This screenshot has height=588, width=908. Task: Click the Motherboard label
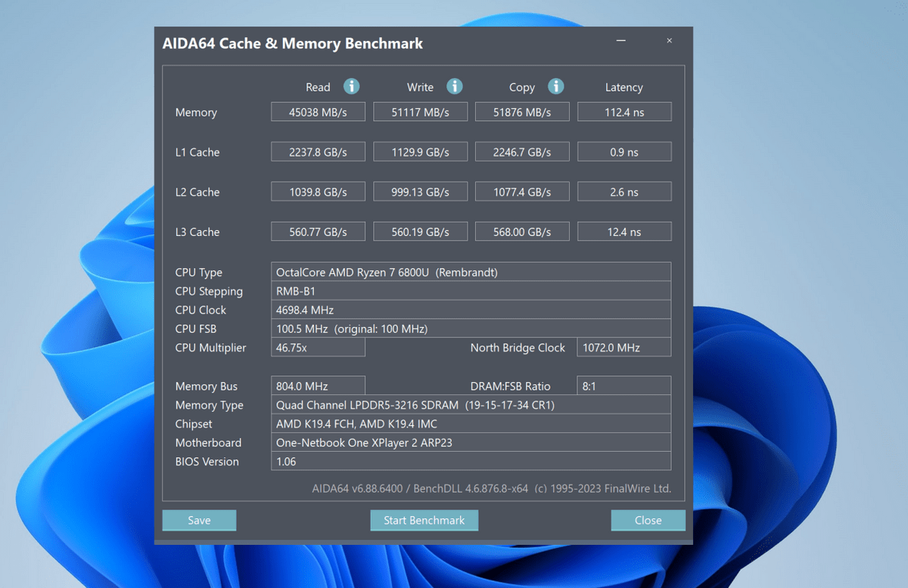click(x=208, y=443)
